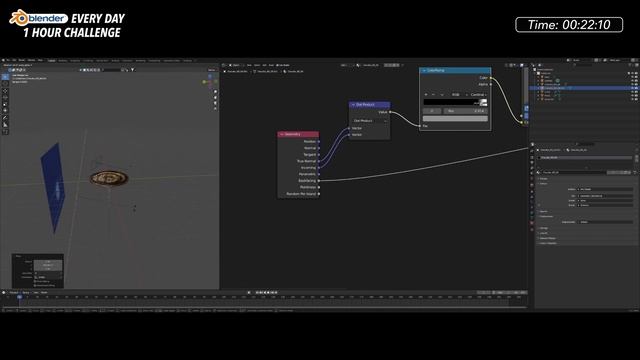Click the ColorRamp gradient bar
This screenshot has width=640, height=360.
pos(455,102)
